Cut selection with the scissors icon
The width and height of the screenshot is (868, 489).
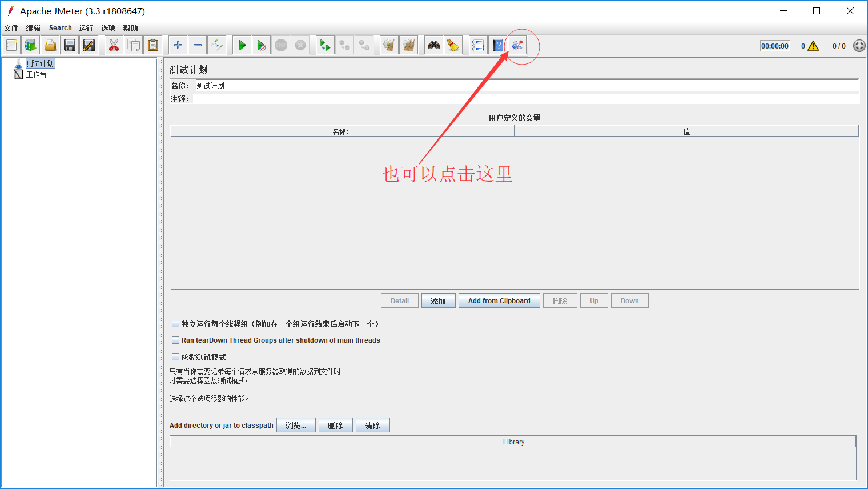[114, 45]
